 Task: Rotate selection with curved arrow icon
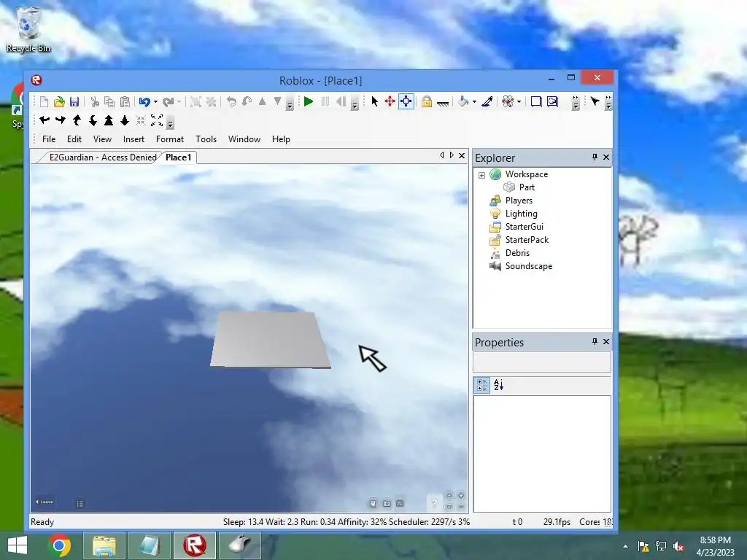coord(231,101)
